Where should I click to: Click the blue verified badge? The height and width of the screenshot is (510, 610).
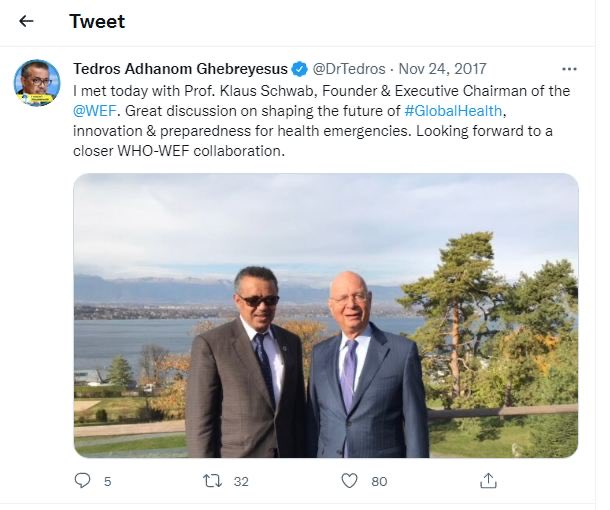click(x=300, y=69)
